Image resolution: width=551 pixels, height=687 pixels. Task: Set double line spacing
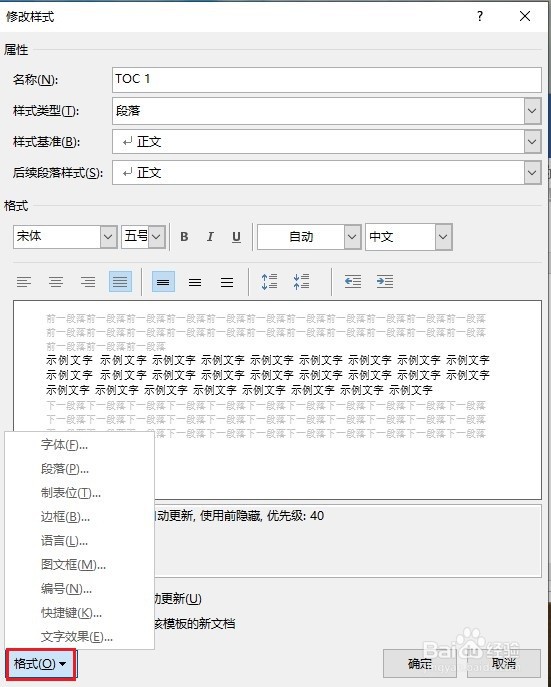click(x=227, y=281)
